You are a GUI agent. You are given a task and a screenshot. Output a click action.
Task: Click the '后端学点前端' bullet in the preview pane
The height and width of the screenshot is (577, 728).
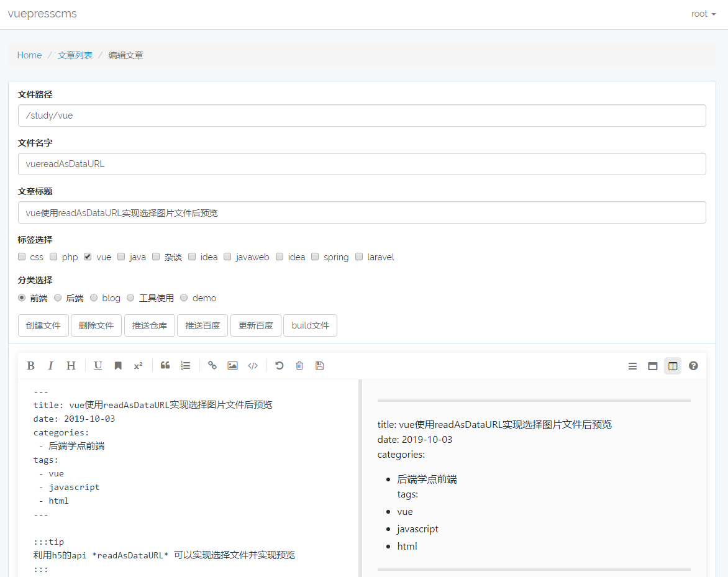427,479
